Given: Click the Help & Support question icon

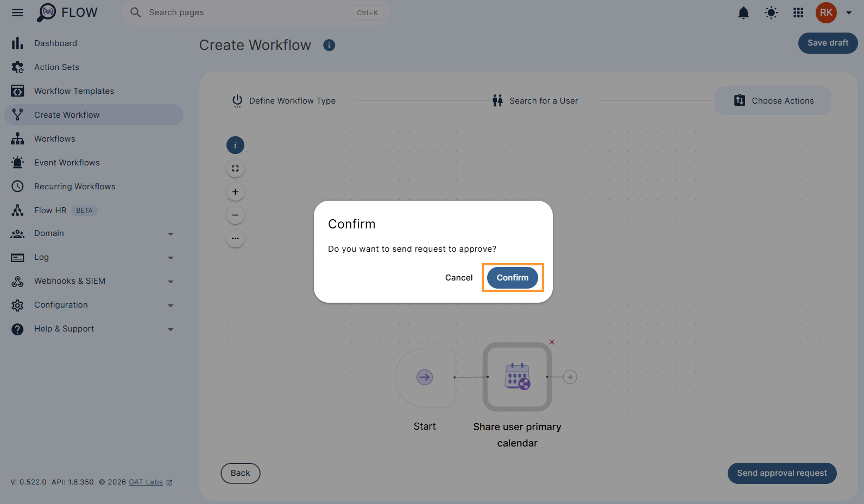Looking at the screenshot, I should point(17,329).
